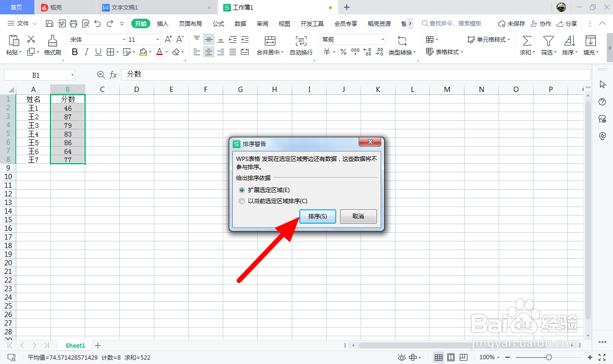The image size is (613, 364).
Task: Decrease font size with A- icon
Action: point(180,39)
